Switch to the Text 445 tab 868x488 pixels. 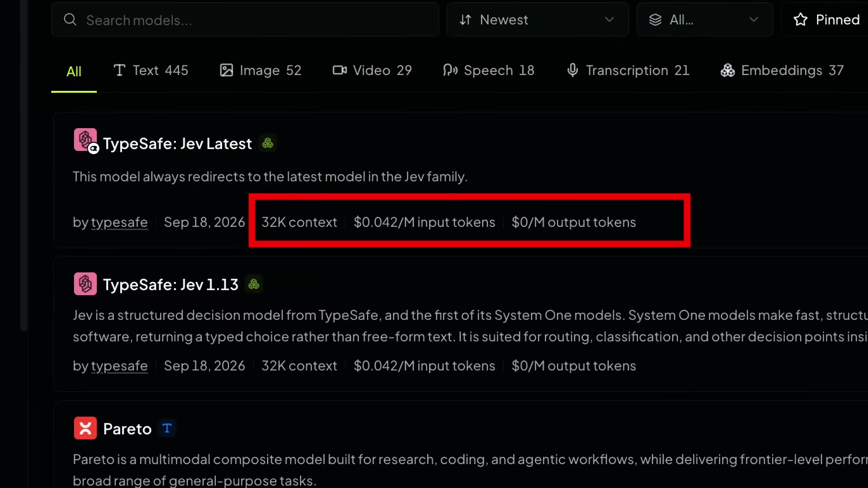tap(151, 70)
